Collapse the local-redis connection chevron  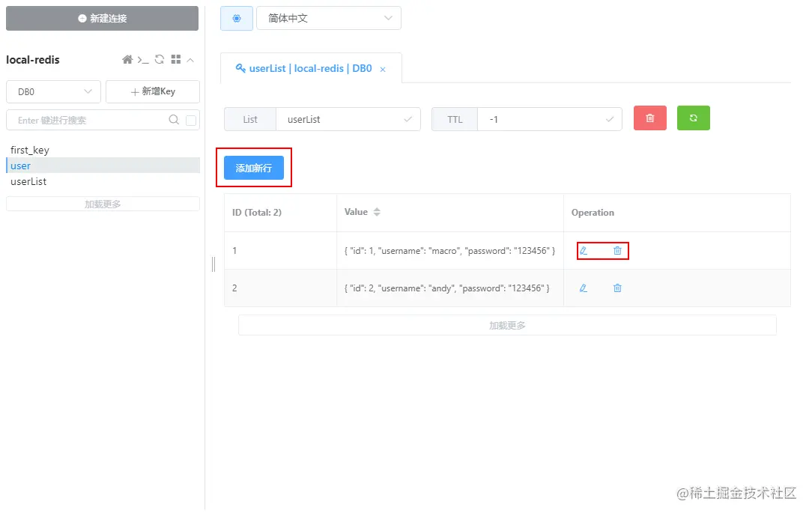click(190, 60)
